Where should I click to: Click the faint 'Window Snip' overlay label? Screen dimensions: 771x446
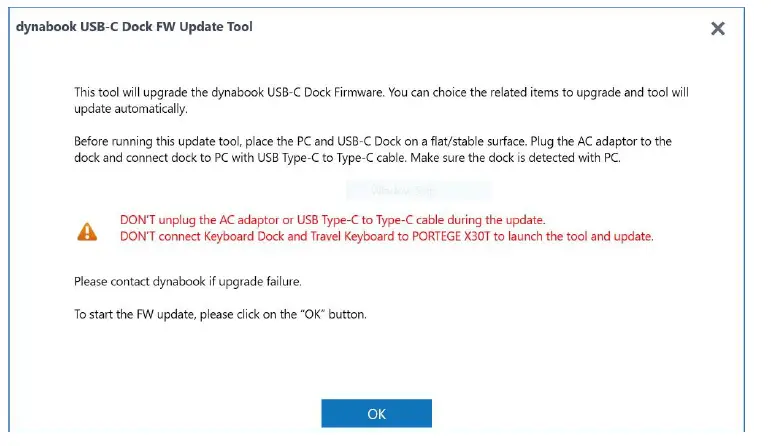click(418, 189)
